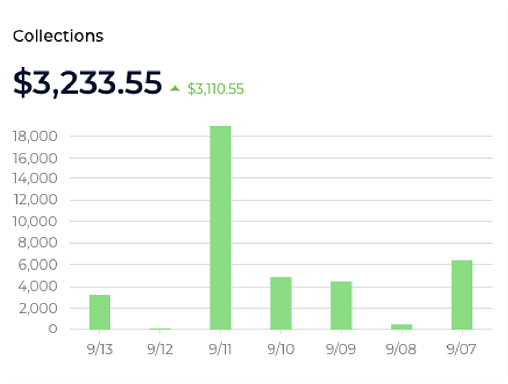This screenshot has width=508, height=384.
Task: Click the 9/13 collections bar
Action: click(x=100, y=312)
